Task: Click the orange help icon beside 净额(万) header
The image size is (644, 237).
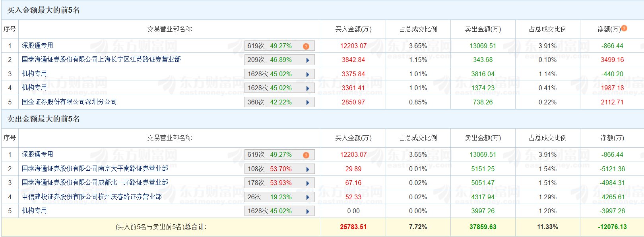Action: [x=624, y=28]
